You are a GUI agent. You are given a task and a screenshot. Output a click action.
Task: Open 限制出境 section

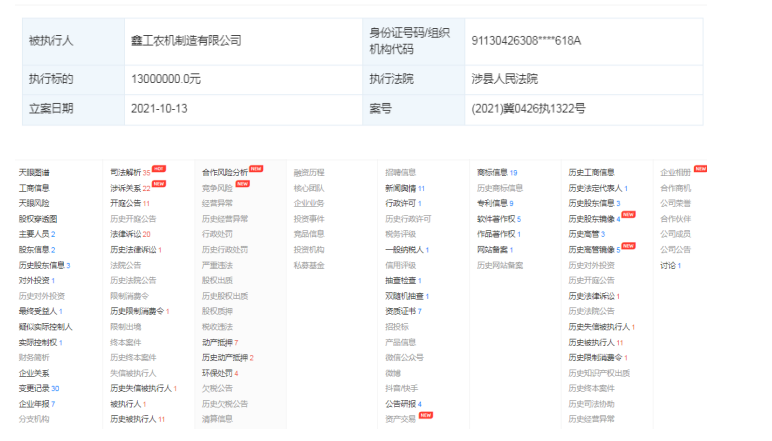[126, 327]
